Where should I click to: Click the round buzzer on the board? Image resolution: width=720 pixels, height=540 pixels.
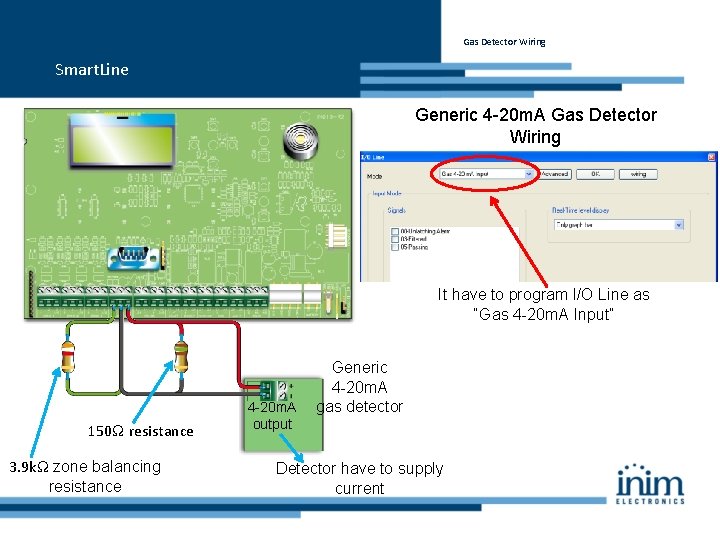301,141
